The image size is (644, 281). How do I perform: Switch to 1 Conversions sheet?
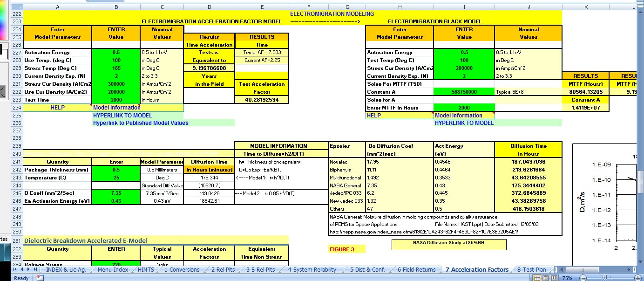click(x=182, y=269)
